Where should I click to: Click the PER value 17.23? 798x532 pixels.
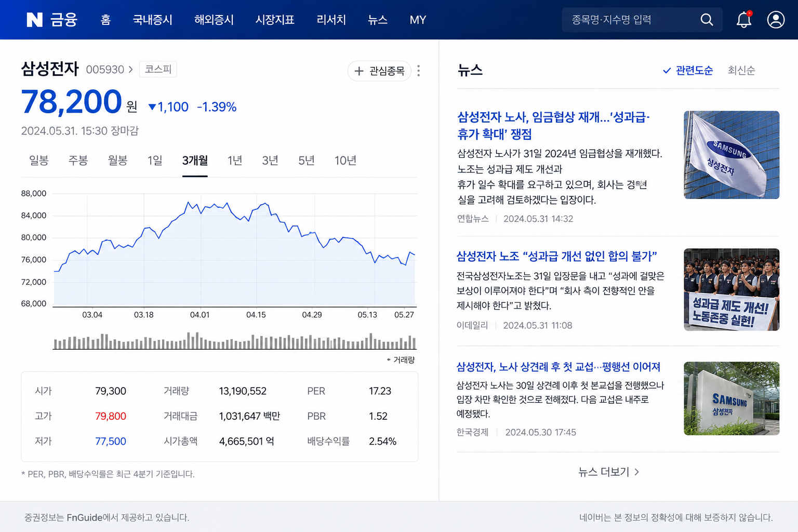click(x=380, y=391)
